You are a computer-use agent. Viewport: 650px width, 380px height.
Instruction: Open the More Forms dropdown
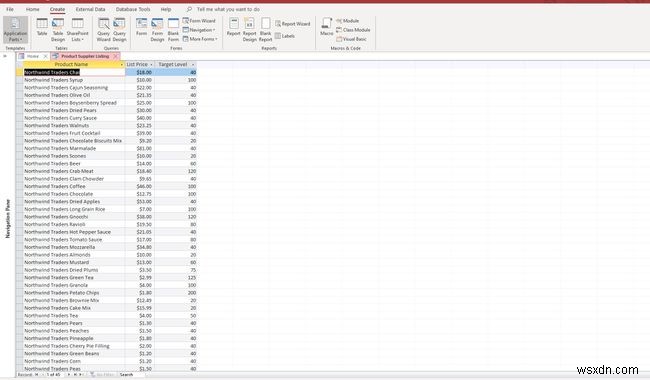tap(200, 39)
